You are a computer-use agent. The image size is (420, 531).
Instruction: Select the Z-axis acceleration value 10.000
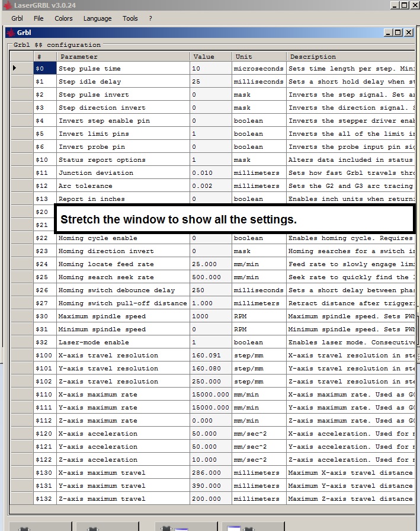click(211, 460)
